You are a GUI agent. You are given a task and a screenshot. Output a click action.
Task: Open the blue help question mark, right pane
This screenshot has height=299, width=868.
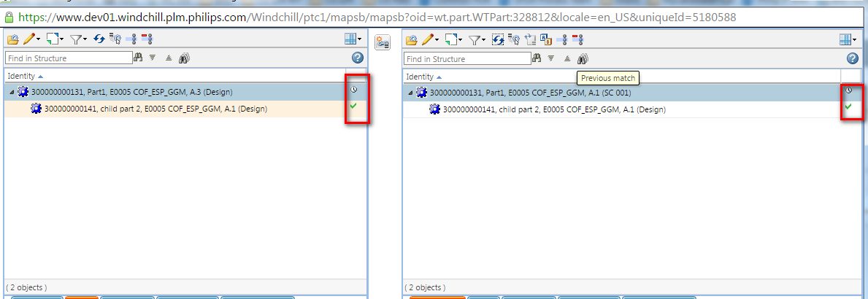(853, 58)
